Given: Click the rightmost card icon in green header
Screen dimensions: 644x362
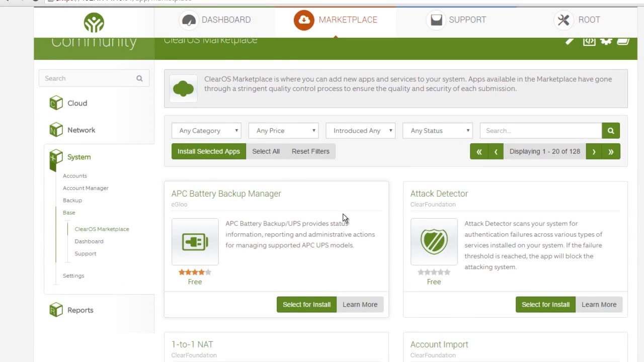Looking at the screenshot, I should click(623, 41).
